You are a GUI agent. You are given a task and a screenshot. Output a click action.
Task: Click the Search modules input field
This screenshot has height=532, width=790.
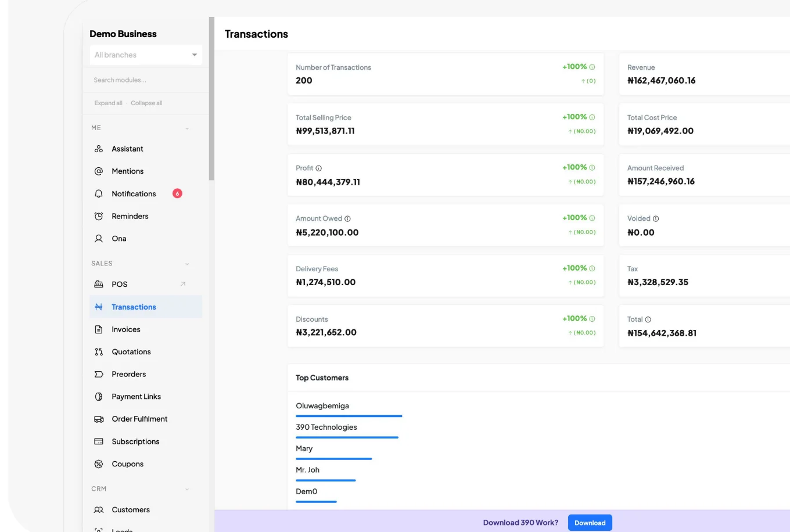click(146, 80)
